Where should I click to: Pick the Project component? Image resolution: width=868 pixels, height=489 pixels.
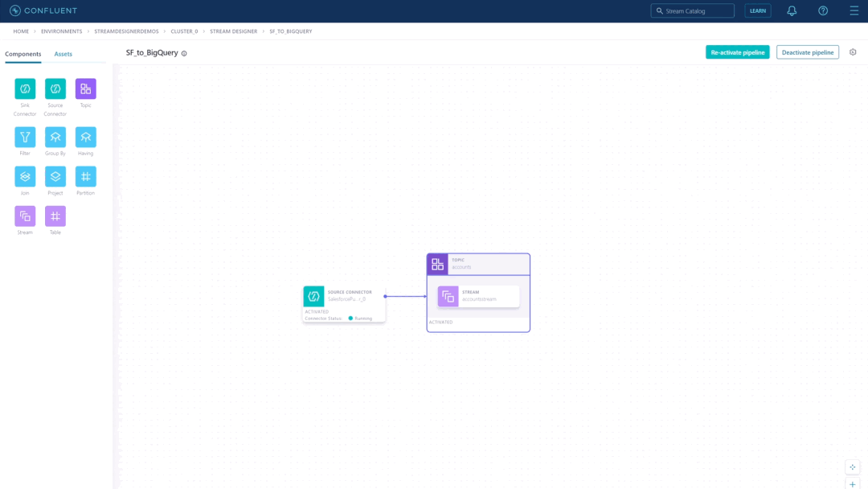55,177
